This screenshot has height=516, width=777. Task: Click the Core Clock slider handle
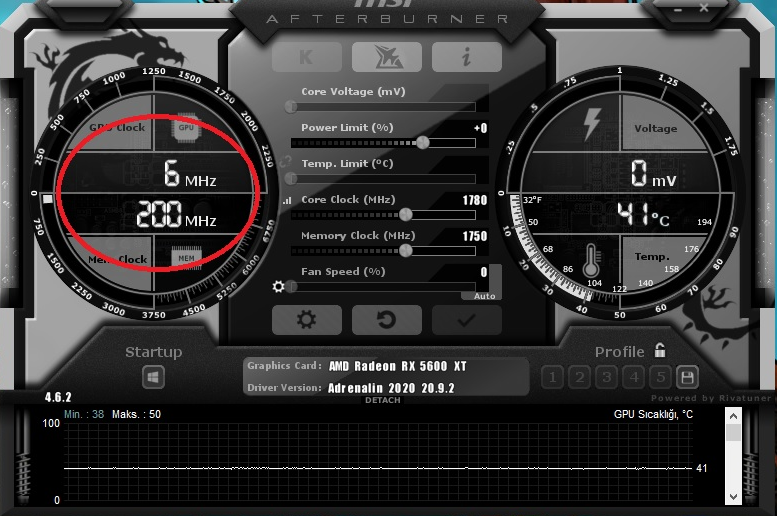click(405, 215)
